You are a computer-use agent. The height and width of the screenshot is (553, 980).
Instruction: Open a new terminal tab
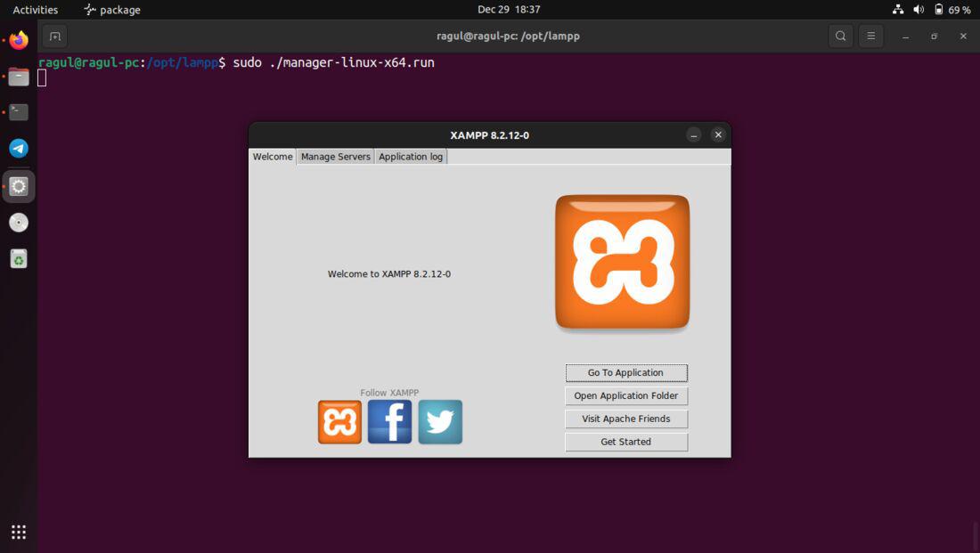point(55,37)
